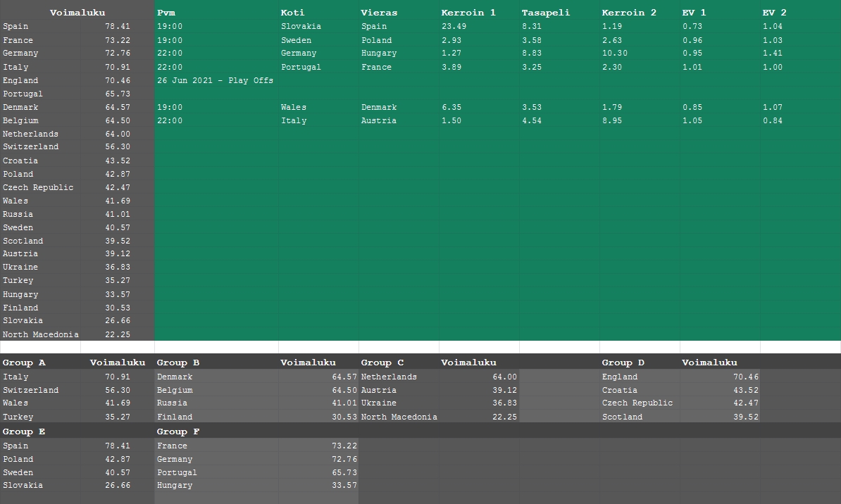Select the Vieras column header cell
The image size is (841, 504).
click(379, 13)
